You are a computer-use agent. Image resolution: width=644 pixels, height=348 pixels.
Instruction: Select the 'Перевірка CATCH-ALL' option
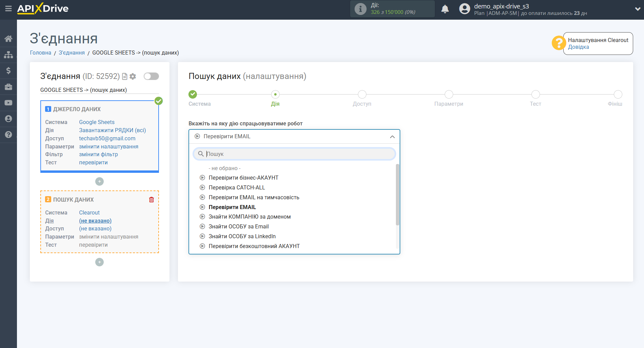click(x=237, y=187)
